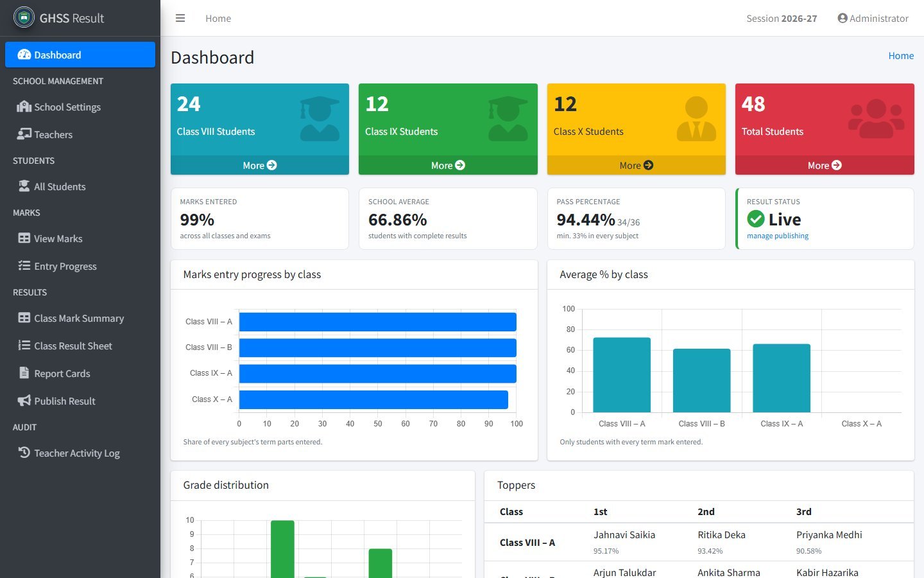Screen dimensions: 924x578
Task: Click More on the Class VIII Students card
Action: [260, 165]
